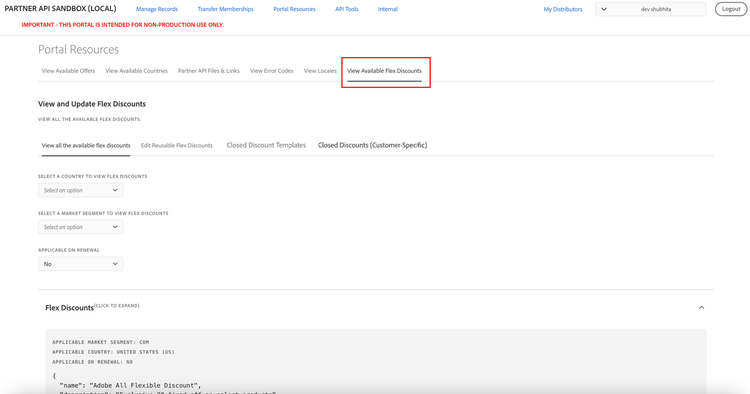This screenshot has width=750, height=394.
Task: Click the Flex Discounts section header
Action: 375,307
